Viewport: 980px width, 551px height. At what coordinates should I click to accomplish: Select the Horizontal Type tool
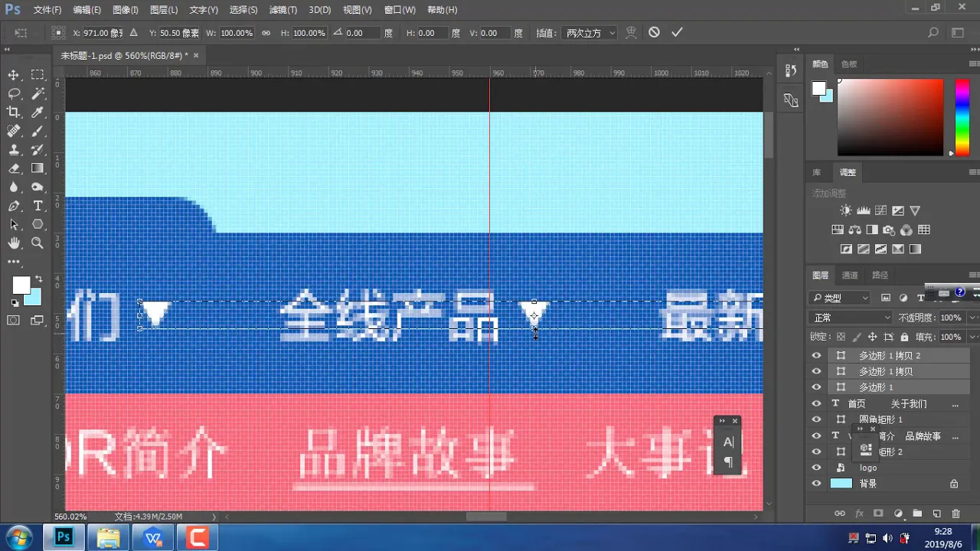pyautogui.click(x=38, y=206)
